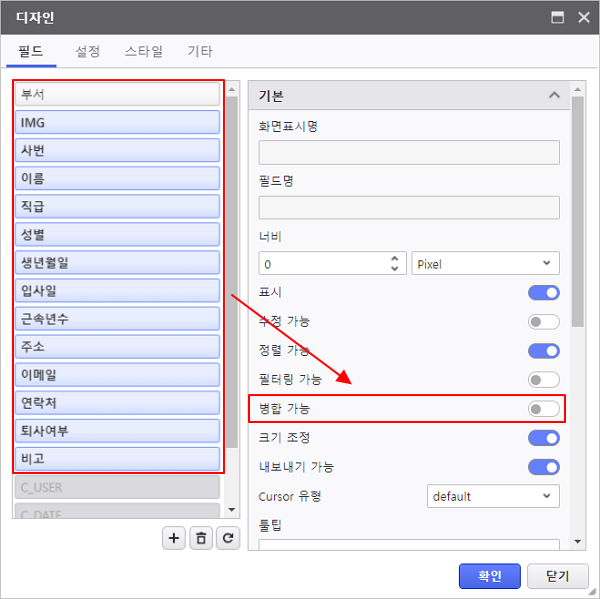Collapse the 기본 section chevron
The image size is (600, 599).
[553, 96]
